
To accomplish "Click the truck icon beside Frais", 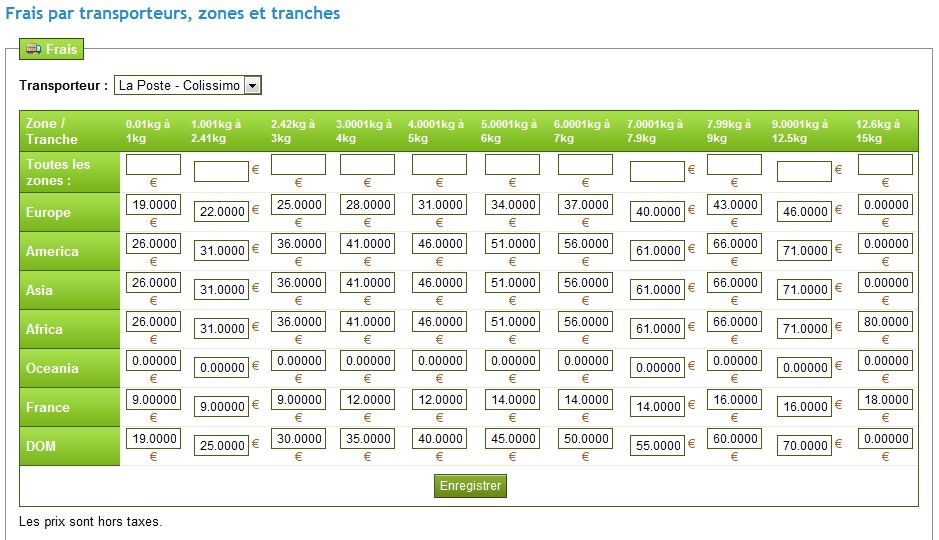I will (34, 49).
